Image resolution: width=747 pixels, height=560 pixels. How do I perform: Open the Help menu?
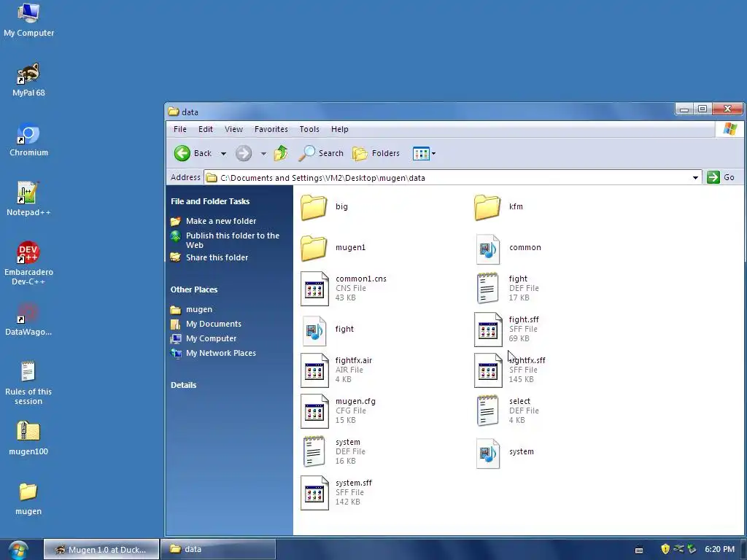[340, 129]
